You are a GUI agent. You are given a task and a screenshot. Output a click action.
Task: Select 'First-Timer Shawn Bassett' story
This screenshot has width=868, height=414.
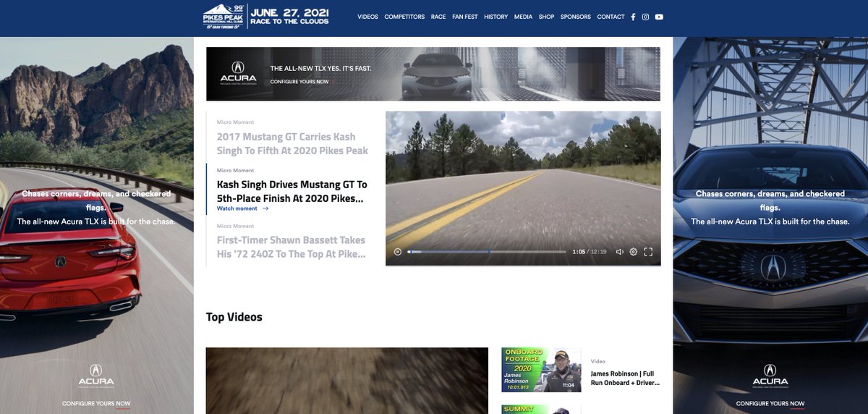pyautogui.click(x=292, y=247)
